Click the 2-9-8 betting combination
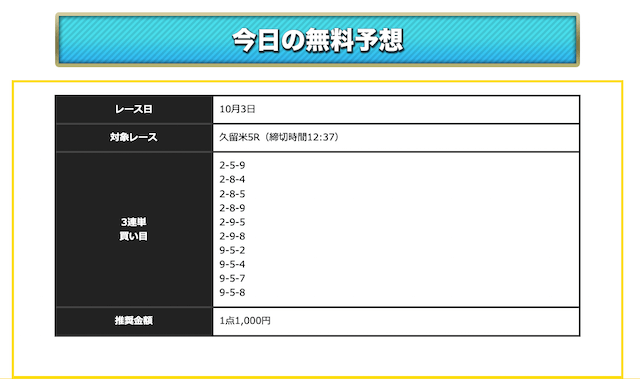The width and height of the screenshot is (640, 379). [x=232, y=236]
